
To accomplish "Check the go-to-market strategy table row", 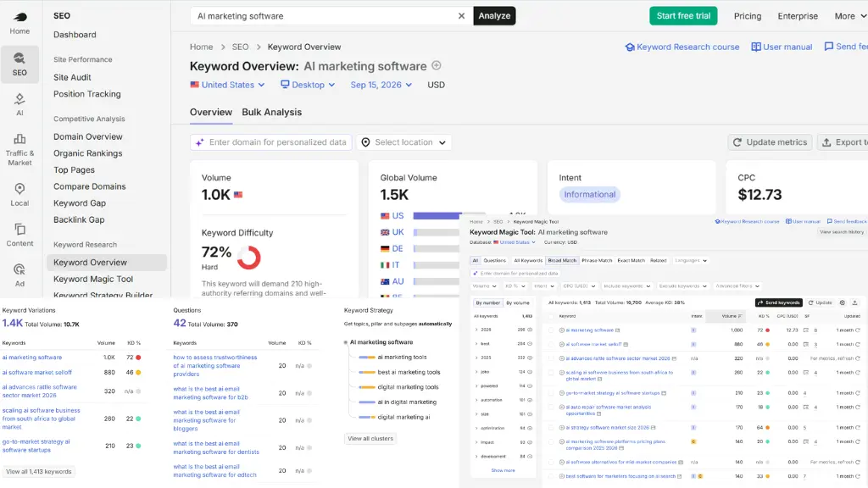I will pyautogui.click(x=551, y=393).
